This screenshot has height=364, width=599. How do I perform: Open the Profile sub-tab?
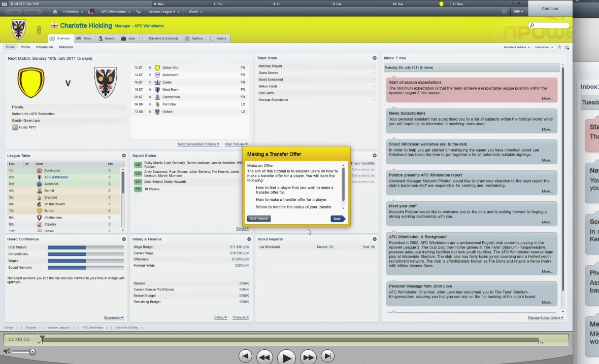click(x=25, y=47)
